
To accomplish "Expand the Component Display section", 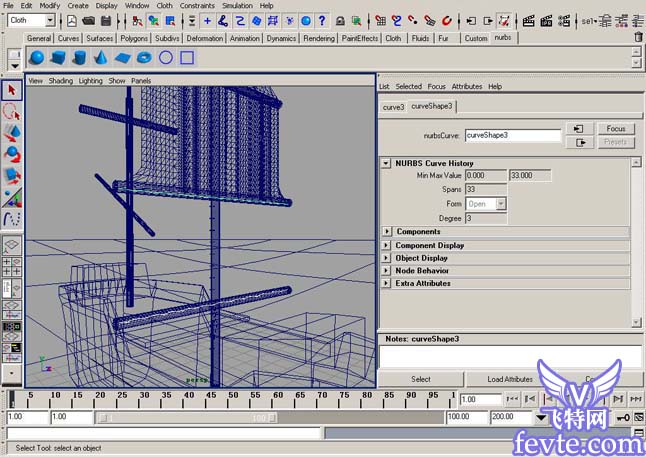I will (386, 245).
